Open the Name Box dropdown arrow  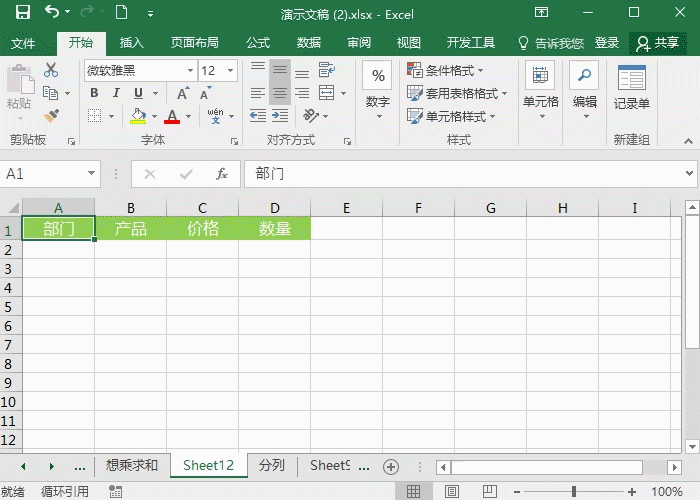click(91, 174)
